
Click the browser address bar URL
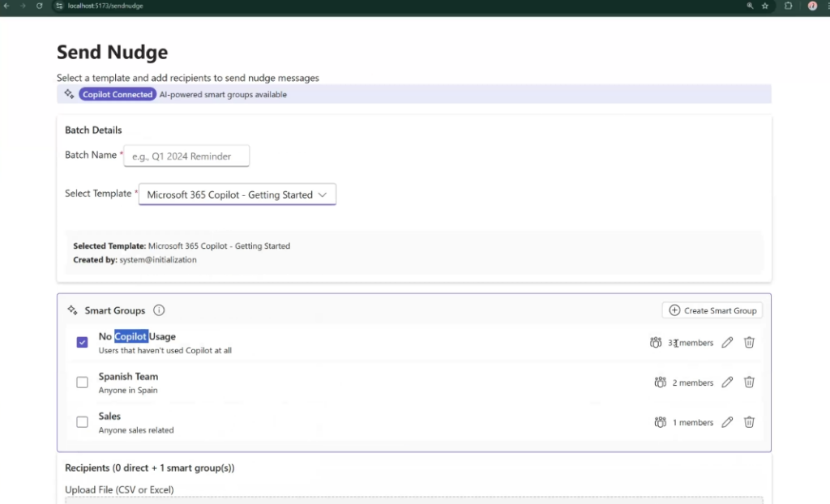(105, 6)
